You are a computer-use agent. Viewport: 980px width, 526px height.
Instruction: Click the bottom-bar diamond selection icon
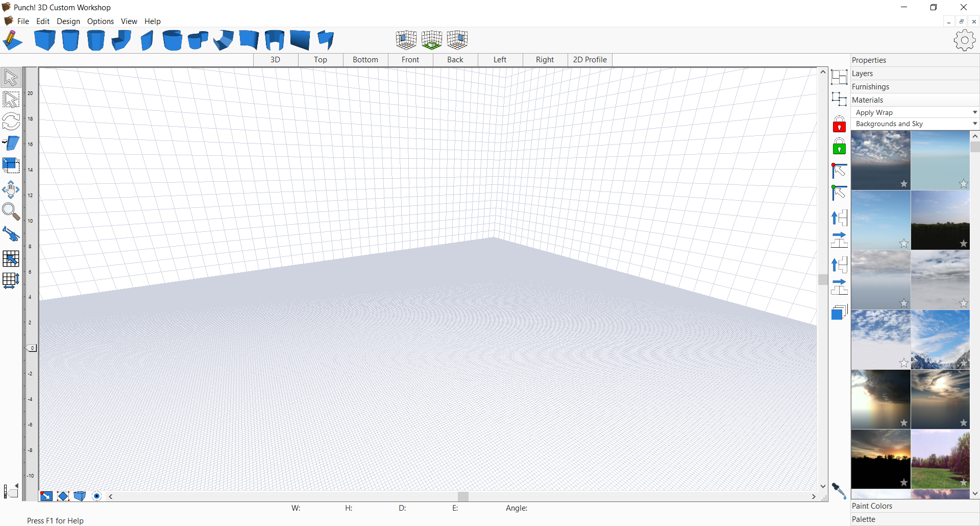click(63, 496)
